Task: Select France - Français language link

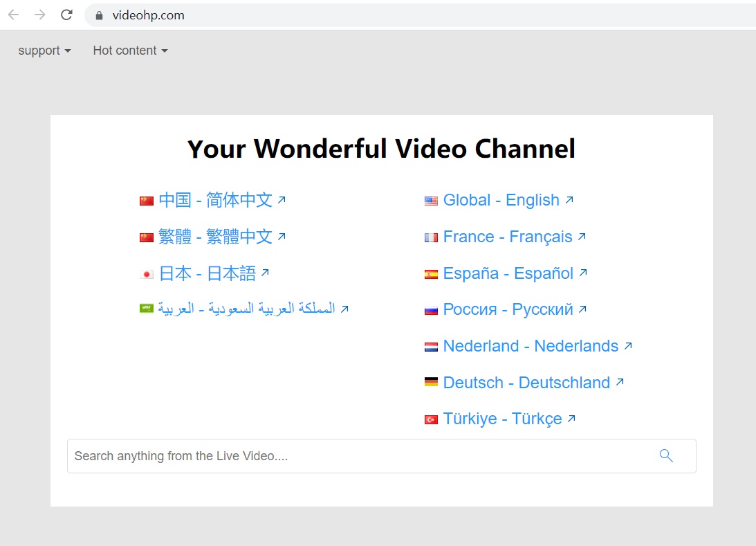Action: pyautogui.click(x=507, y=237)
